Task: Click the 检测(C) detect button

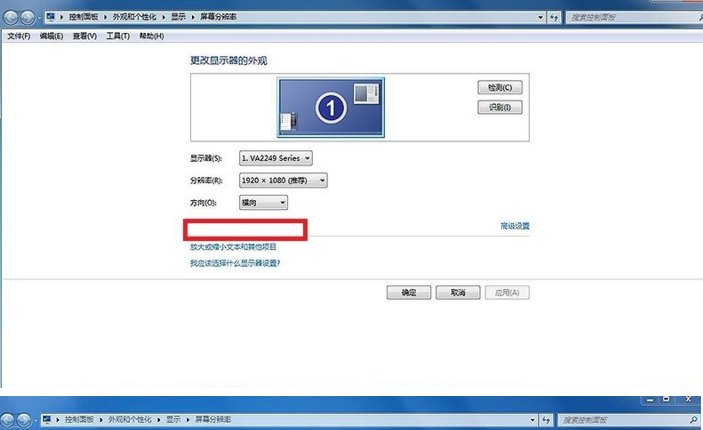Action: tap(500, 88)
